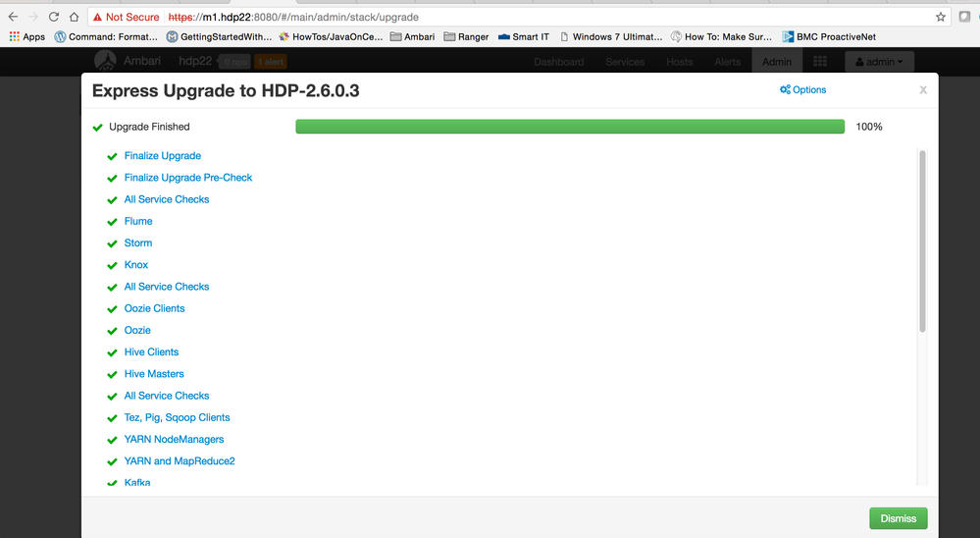Expand Storm upgrade step
This screenshot has height=538, width=980.
tap(138, 243)
